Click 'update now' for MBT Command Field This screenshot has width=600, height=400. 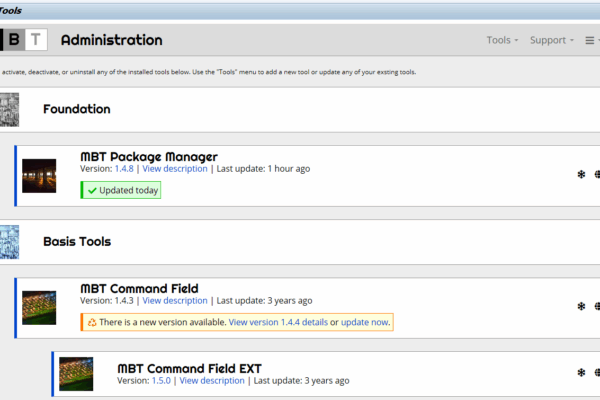click(x=365, y=323)
